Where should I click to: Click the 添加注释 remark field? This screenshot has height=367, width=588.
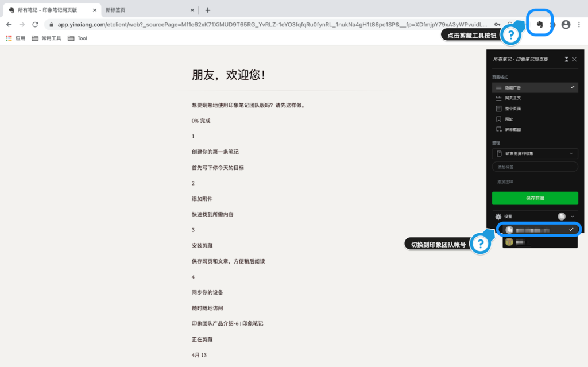[535, 181]
